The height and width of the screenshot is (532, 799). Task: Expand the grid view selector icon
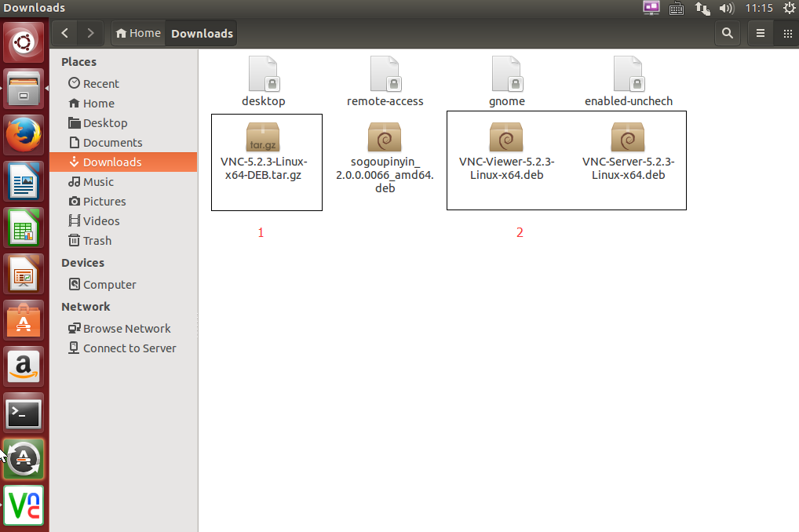(788, 33)
